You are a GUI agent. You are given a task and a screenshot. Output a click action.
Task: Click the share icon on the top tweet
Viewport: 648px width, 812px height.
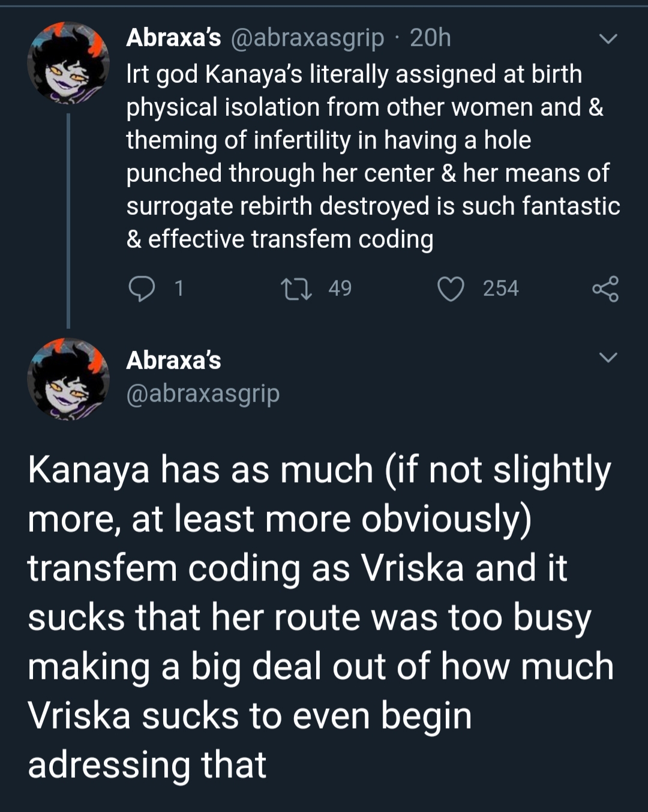605,289
